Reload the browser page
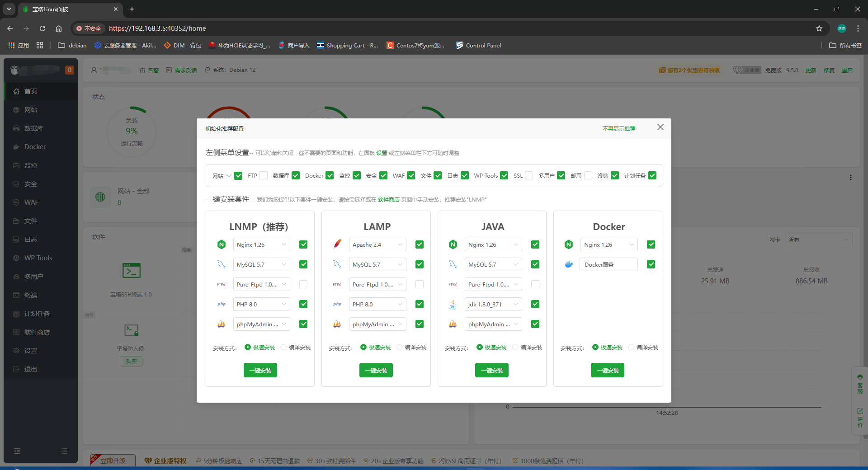This screenshot has height=470, width=868. [x=42, y=28]
